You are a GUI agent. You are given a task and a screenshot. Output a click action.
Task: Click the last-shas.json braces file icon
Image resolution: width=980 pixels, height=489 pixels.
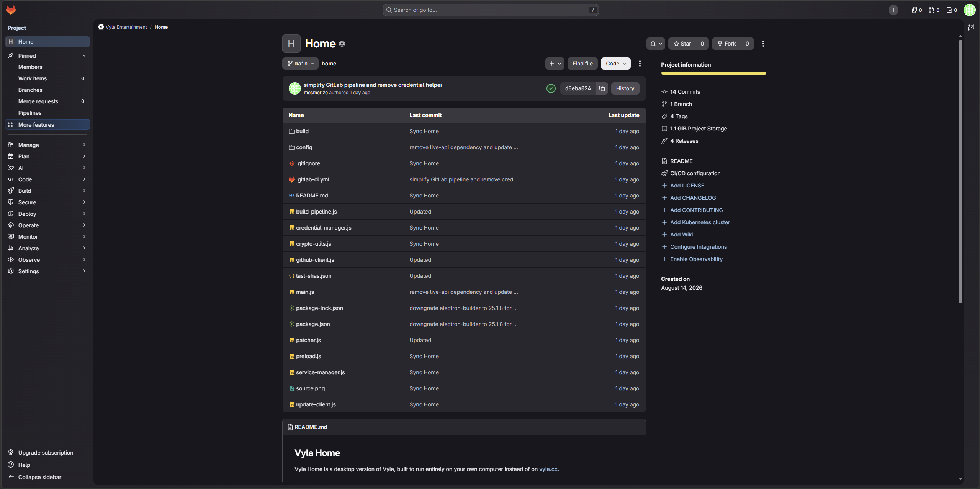pos(292,276)
